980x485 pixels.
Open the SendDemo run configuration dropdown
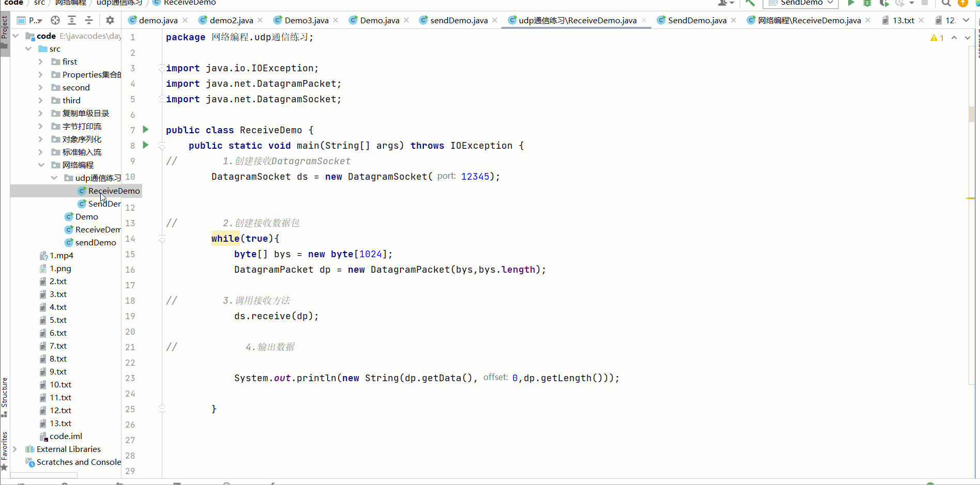(800, 3)
